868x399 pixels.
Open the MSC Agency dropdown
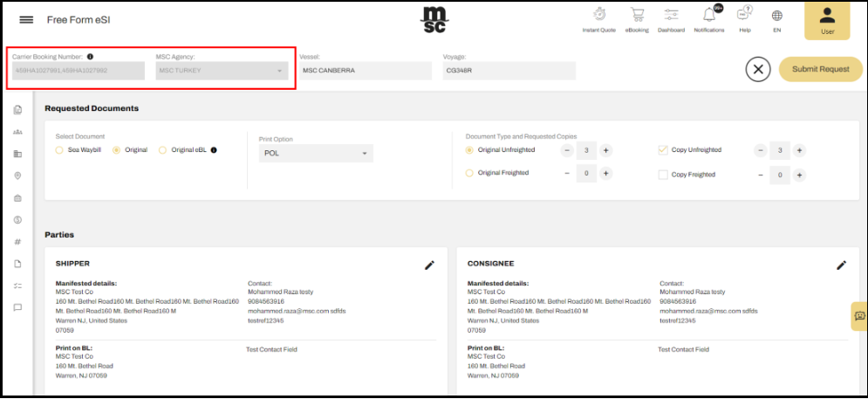(222, 71)
